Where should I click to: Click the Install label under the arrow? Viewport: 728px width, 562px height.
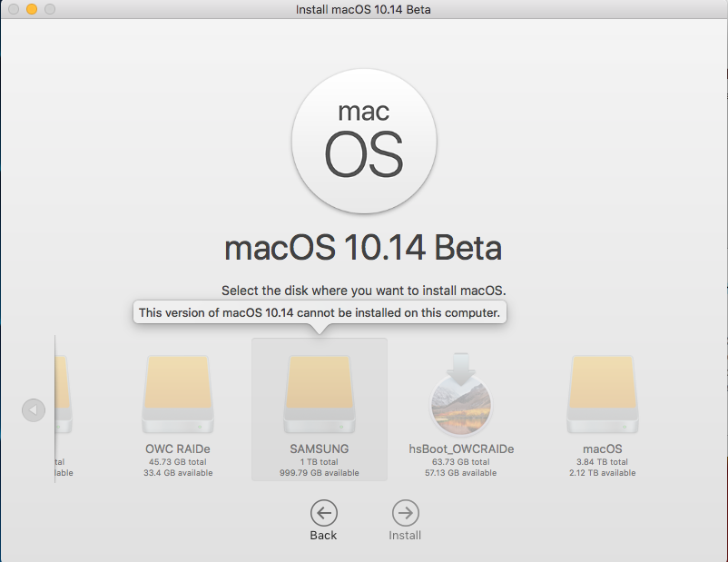pyautogui.click(x=406, y=535)
